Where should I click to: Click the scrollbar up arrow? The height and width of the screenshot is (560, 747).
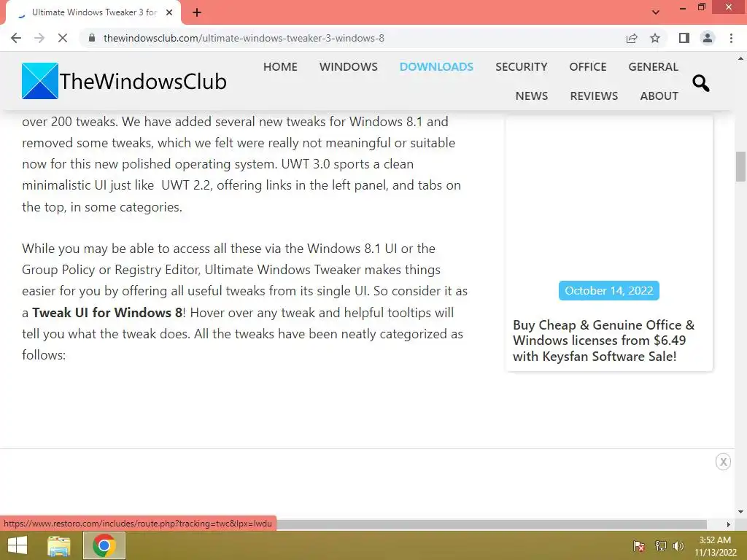coord(740,58)
